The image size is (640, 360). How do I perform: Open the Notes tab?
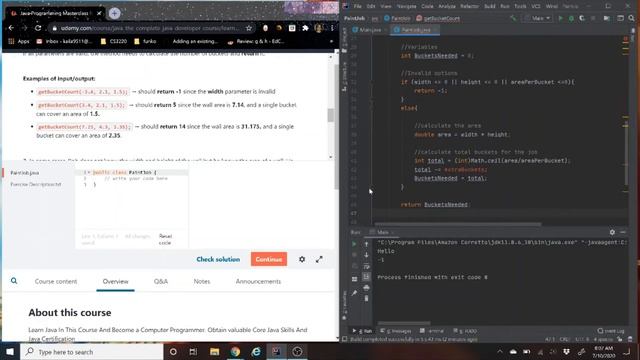tap(202, 281)
